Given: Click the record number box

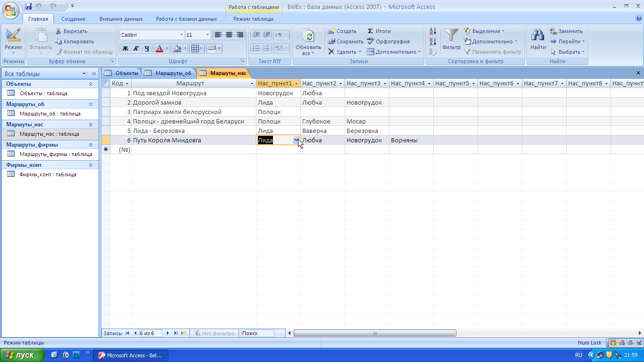Looking at the screenshot, I should [x=150, y=333].
